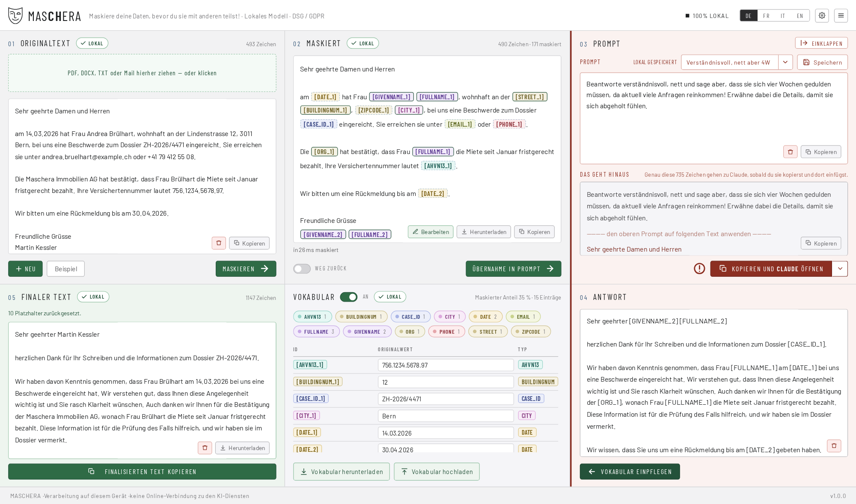Toggle the FULLNAME vocabulary filter chip
The width and height of the screenshot is (856, 504).
pyautogui.click(x=316, y=332)
